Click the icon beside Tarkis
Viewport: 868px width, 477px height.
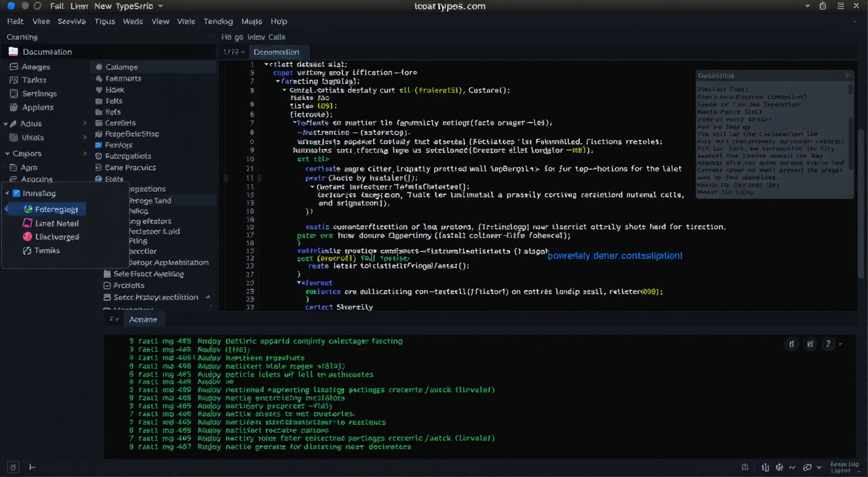tap(14, 80)
